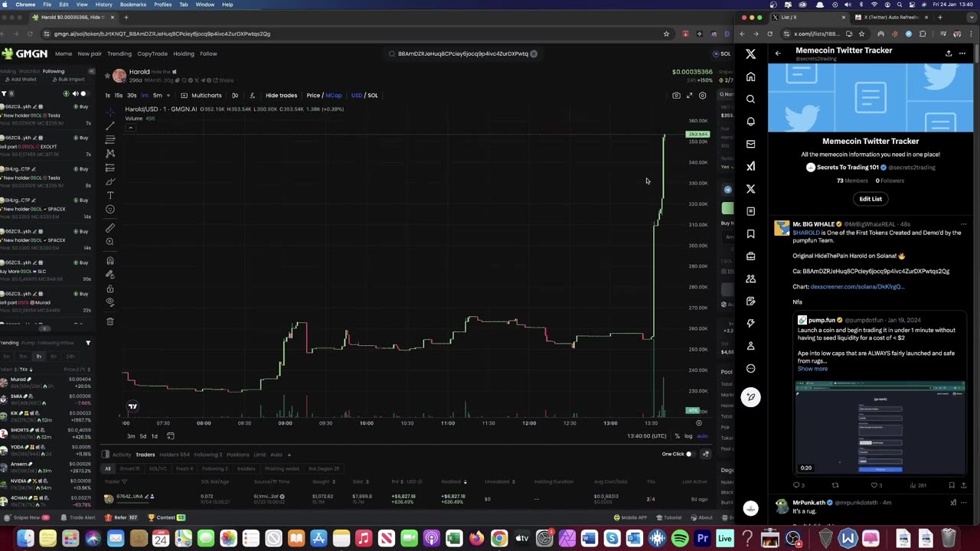
Task: Open the pattern drawing tool
Action: click(110, 153)
